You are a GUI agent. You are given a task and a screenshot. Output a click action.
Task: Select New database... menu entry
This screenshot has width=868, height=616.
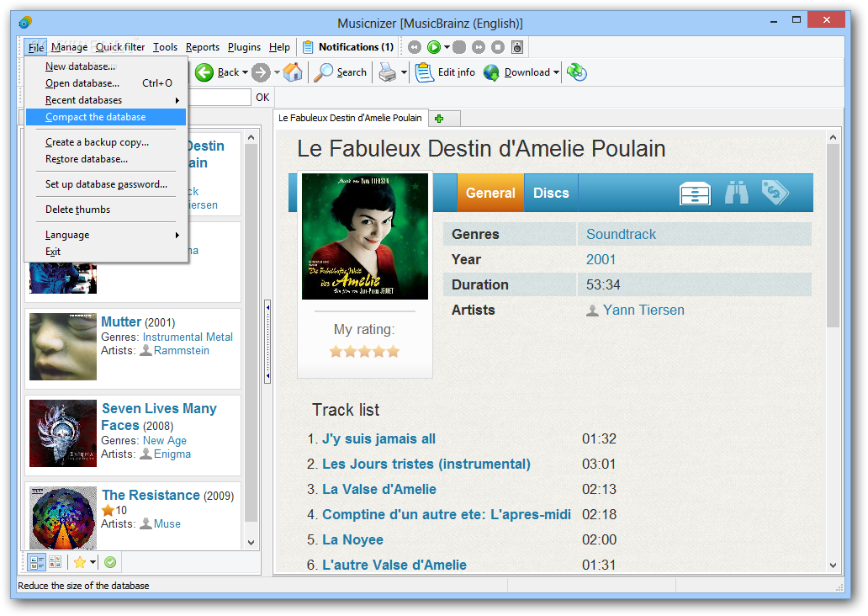[106, 66]
